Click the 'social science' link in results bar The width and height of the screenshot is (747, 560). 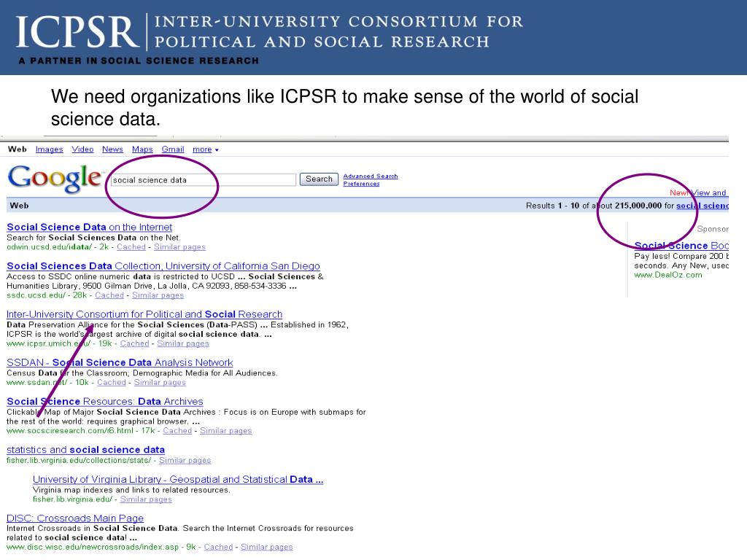pos(703,206)
